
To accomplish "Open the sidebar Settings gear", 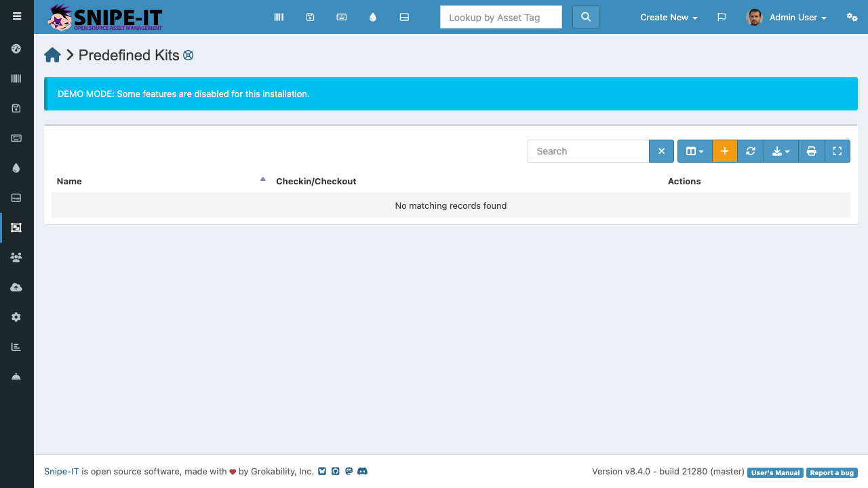I will coord(16,317).
